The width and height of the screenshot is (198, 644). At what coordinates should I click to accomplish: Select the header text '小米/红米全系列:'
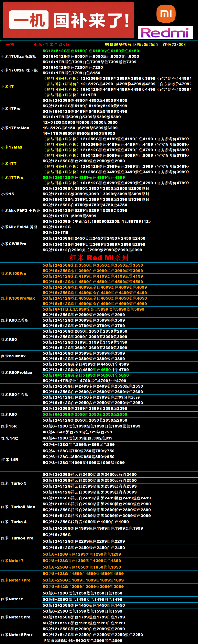pos(51,45)
